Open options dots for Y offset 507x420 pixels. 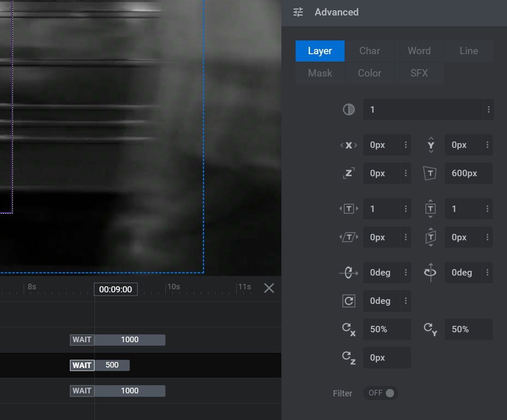[x=487, y=145]
